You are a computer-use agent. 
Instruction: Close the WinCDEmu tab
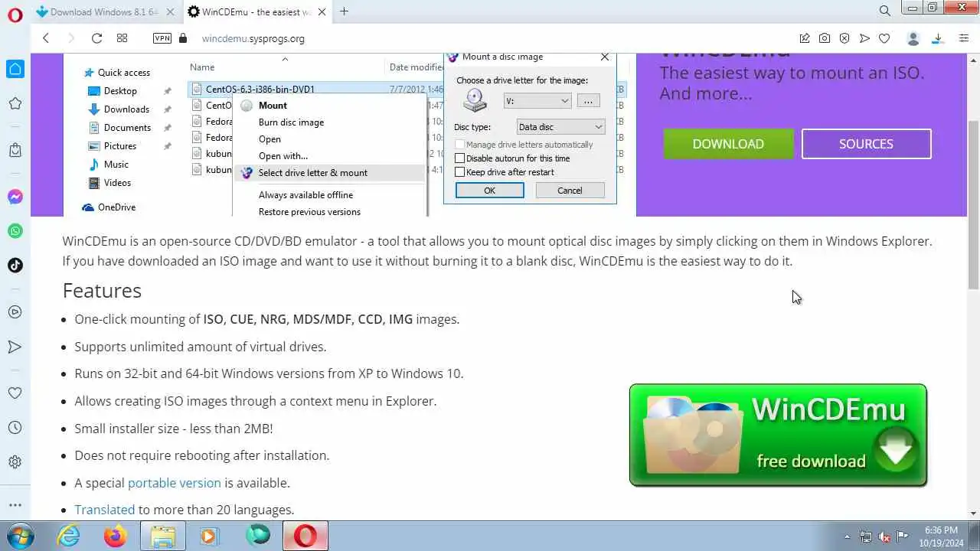pos(323,11)
